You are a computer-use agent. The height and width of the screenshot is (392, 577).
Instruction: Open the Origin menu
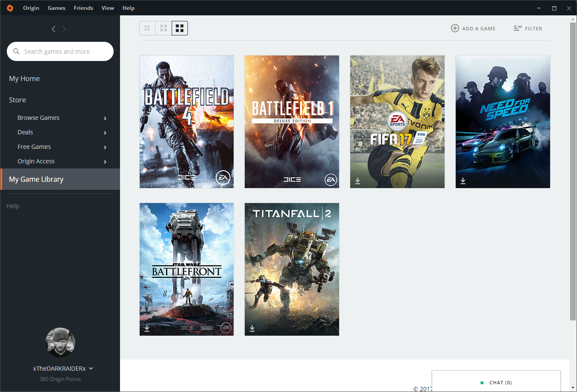tap(31, 8)
